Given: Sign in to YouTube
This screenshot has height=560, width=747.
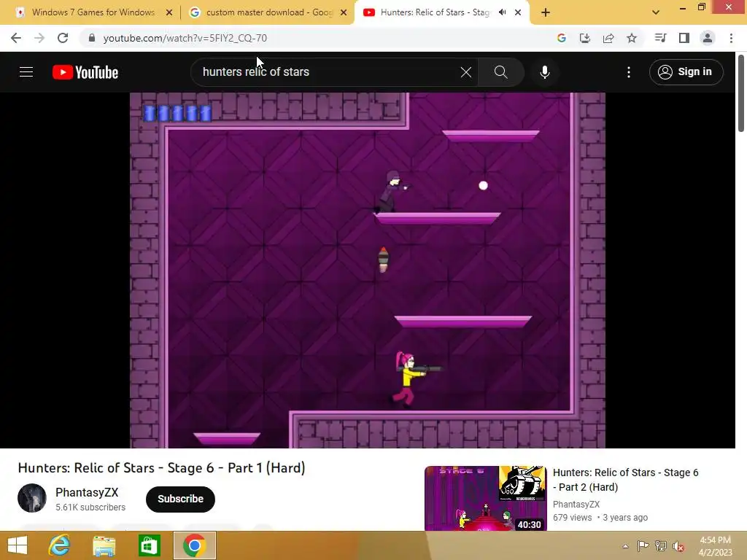Looking at the screenshot, I should pyautogui.click(x=686, y=72).
